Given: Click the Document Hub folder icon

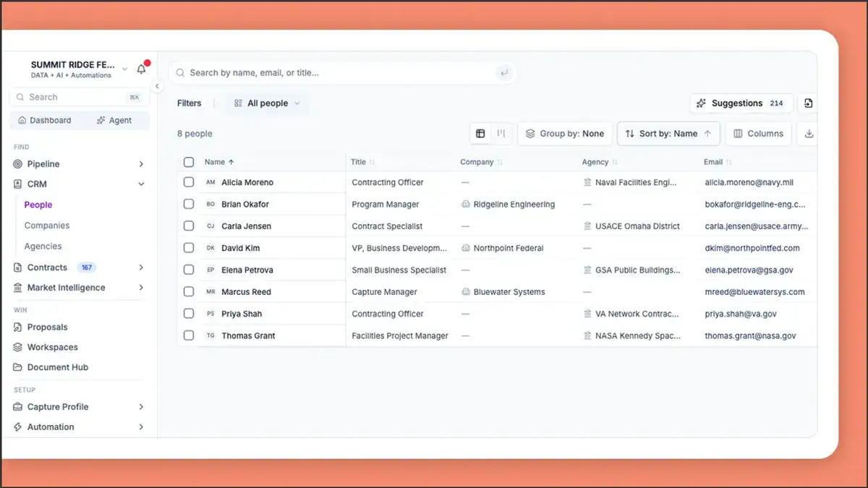Looking at the screenshot, I should [19, 367].
